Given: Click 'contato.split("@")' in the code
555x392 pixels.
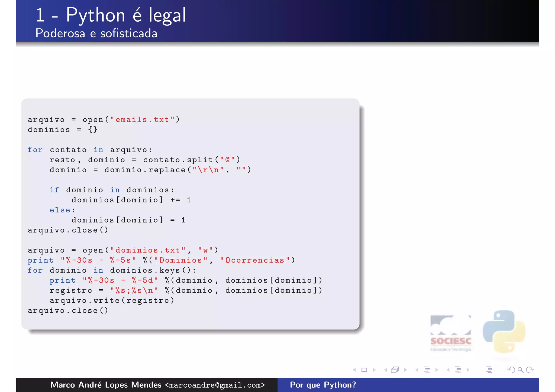Looking at the screenshot, I should (x=192, y=160).
